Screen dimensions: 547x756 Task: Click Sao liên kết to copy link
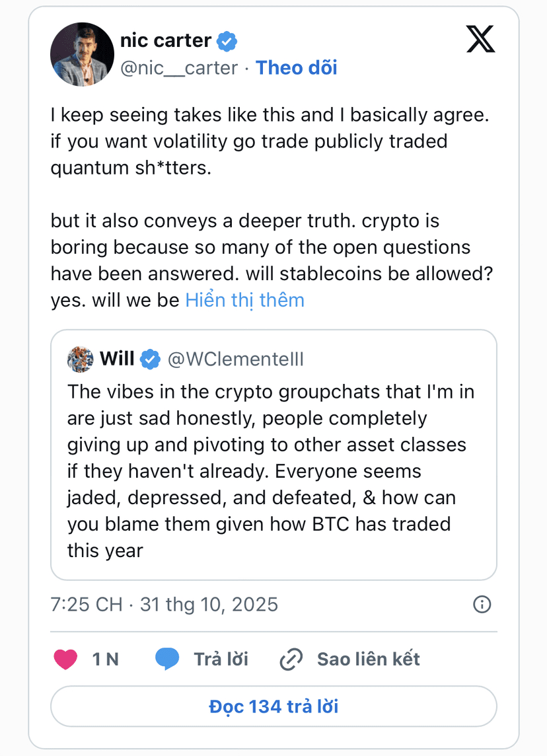368,659
